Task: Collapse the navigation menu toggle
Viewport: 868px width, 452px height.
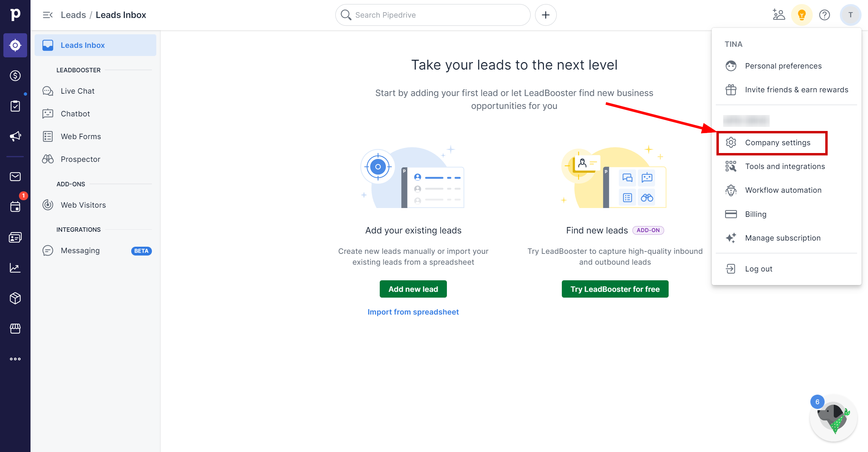Action: [47, 15]
